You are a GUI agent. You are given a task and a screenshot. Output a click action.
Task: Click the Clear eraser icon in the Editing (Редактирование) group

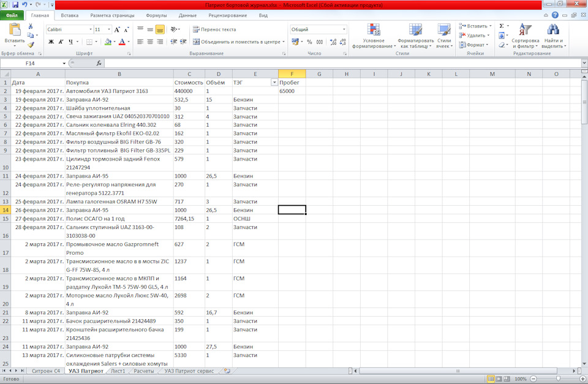click(x=502, y=45)
